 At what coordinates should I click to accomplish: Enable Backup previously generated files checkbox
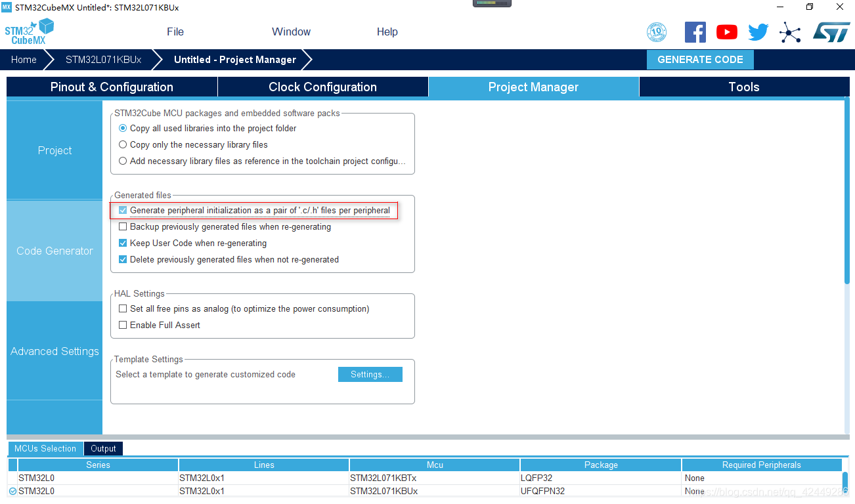click(123, 226)
